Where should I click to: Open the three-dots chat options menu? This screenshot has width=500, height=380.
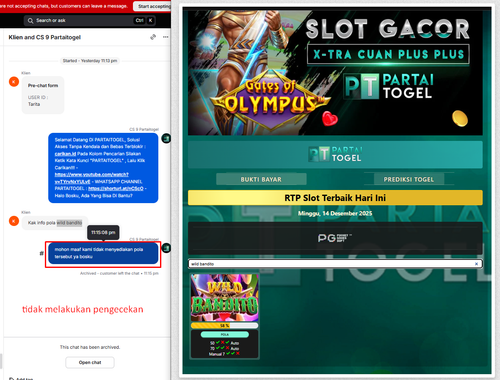(x=166, y=37)
